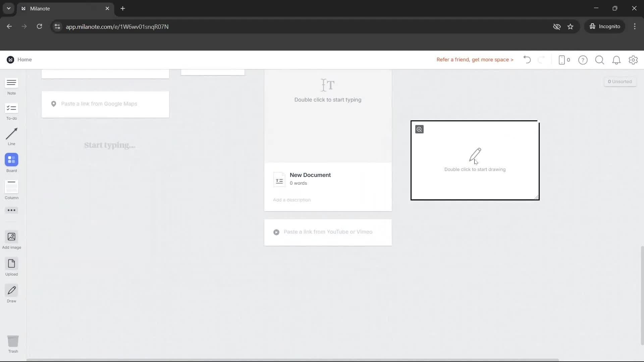The height and width of the screenshot is (362, 644).
Task: Expand the sidebar more options ellipsis
Action: pos(11,210)
